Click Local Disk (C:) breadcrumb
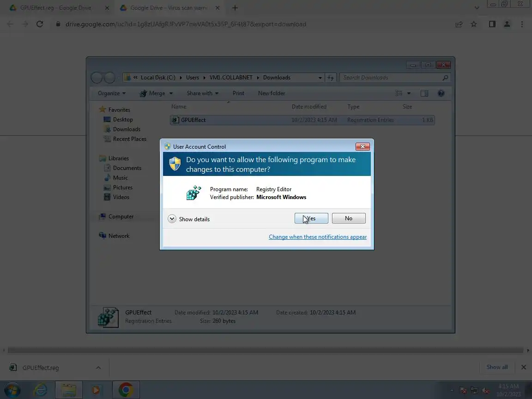532x399 pixels. click(158, 78)
